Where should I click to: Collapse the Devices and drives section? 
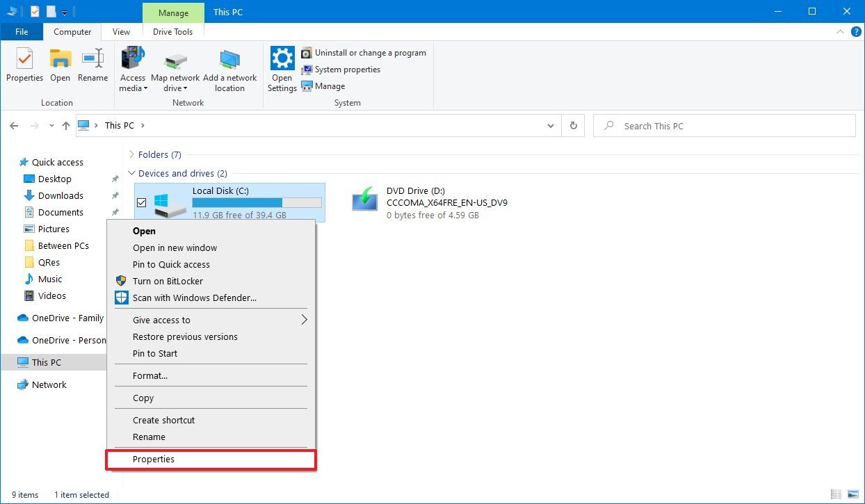click(131, 173)
